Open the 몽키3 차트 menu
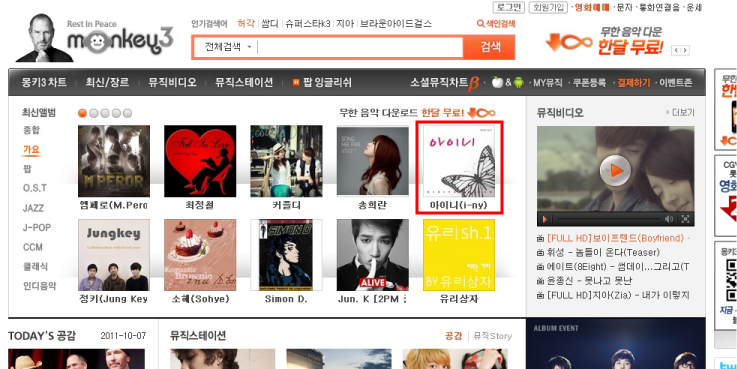The height and width of the screenshot is (369, 737). pos(44,83)
